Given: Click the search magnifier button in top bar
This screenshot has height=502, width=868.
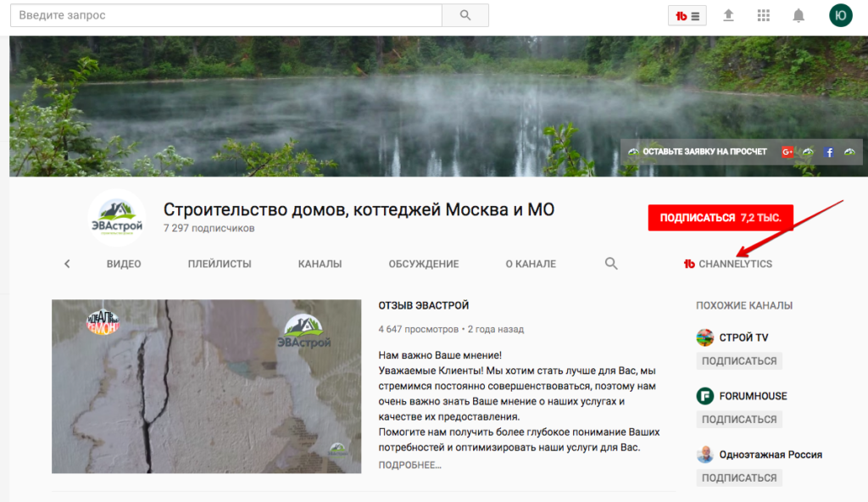Looking at the screenshot, I should pos(465,15).
